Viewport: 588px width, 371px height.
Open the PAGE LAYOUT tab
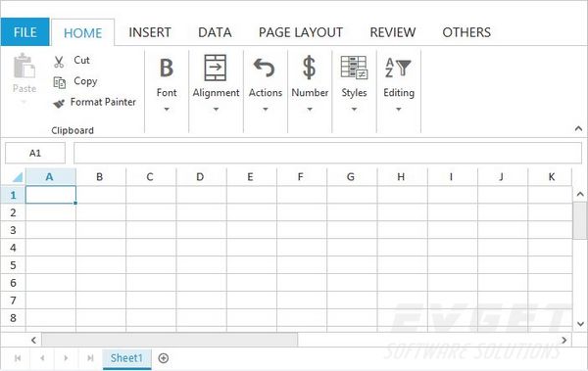tap(301, 32)
